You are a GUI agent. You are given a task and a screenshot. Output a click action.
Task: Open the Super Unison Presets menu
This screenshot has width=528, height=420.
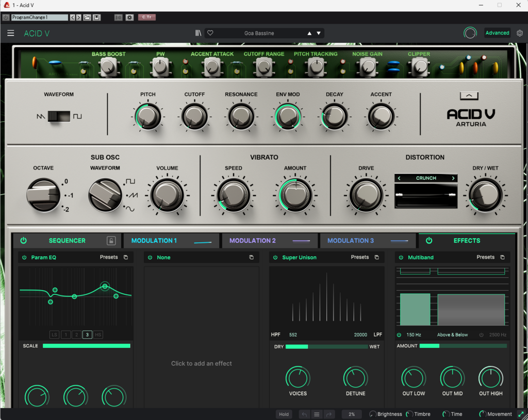tap(359, 257)
